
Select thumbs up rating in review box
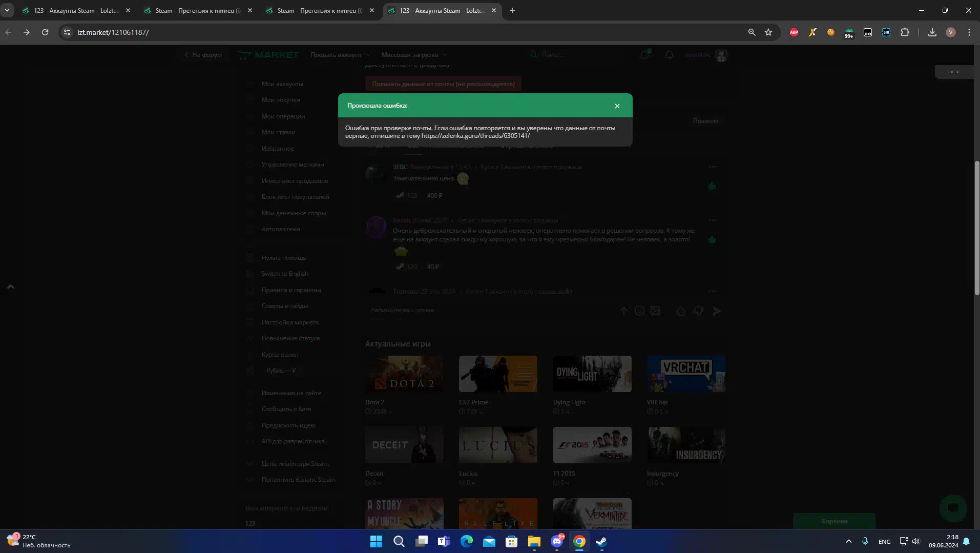tap(680, 311)
